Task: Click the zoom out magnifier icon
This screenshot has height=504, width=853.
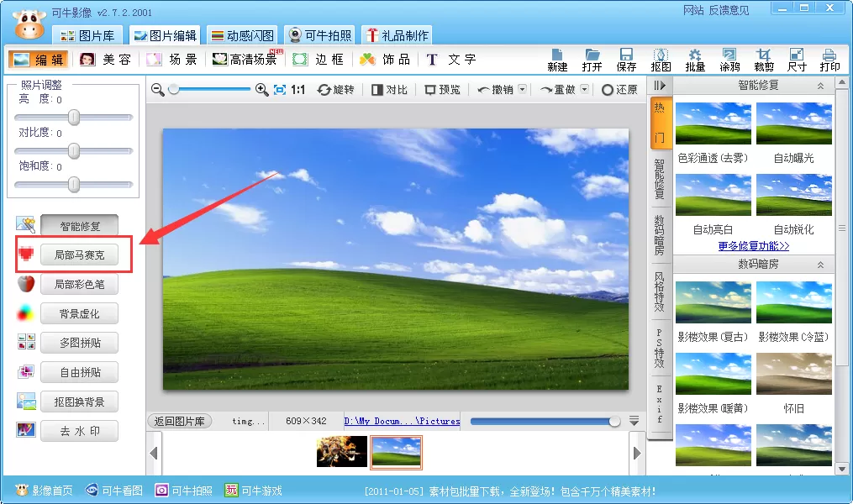Action: pyautogui.click(x=158, y=90)
